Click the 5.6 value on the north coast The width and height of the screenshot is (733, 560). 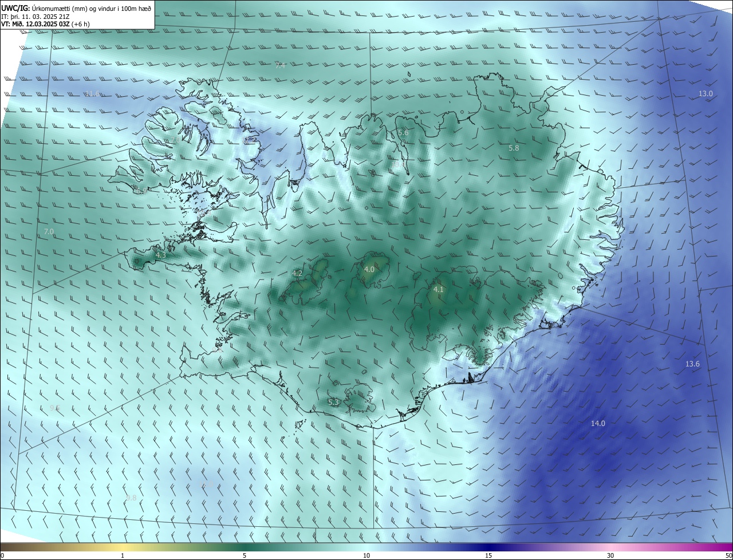[403, 132]
